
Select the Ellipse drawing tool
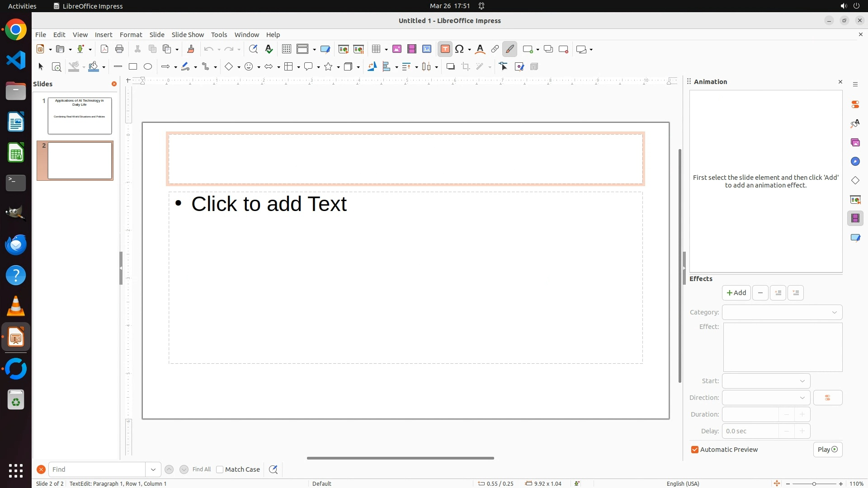tap(148, 67)
